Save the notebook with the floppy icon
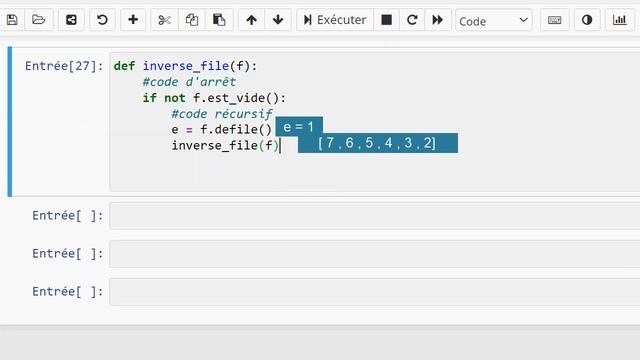This screenshot has height=360, width=640. click(12, 20)
